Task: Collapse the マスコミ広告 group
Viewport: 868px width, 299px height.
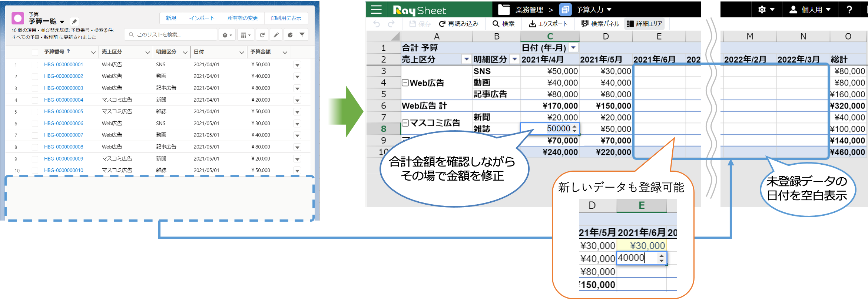Action: pyautogui.click(x=405, y=123)
